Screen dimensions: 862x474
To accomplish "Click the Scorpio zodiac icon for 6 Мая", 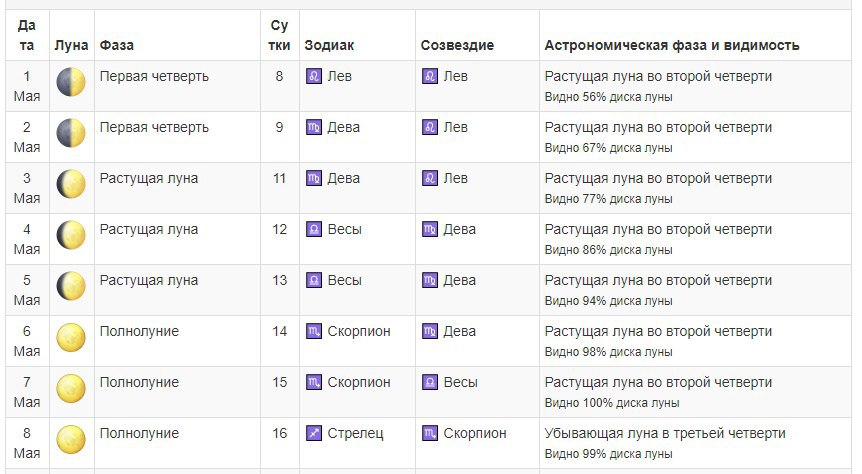I will [x=313, y=332].
